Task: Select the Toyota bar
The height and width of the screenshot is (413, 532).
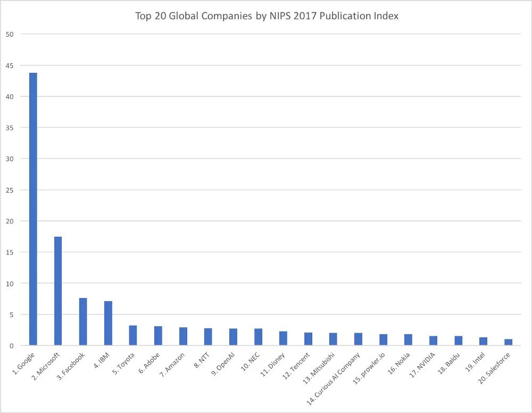Action: pyautogui.click(x=133, y=335)
